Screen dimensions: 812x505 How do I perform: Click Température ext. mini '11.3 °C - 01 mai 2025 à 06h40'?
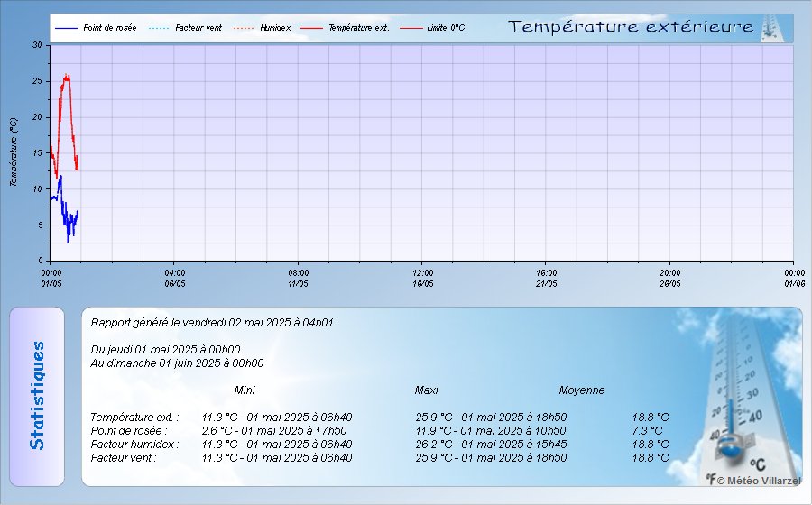point(277,417)
